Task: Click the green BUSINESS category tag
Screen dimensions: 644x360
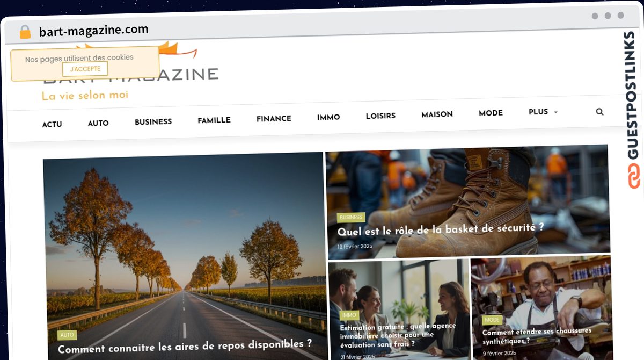Action: [351, 217]
